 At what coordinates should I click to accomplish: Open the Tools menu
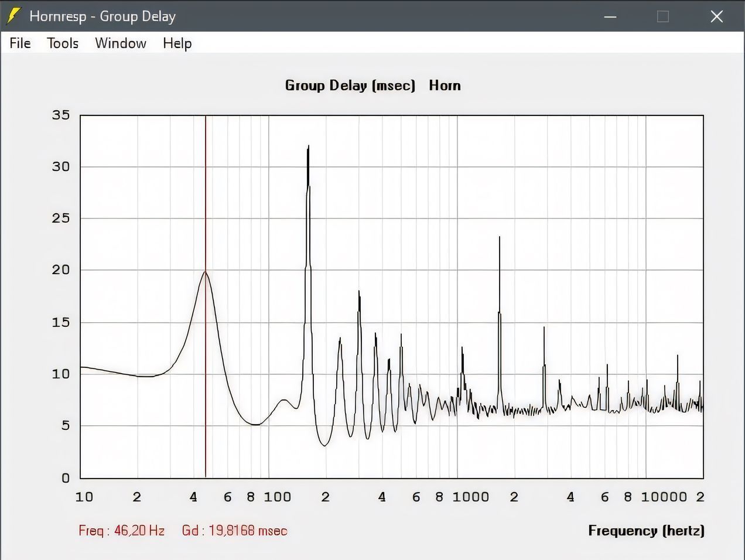[x=63, y=43]
